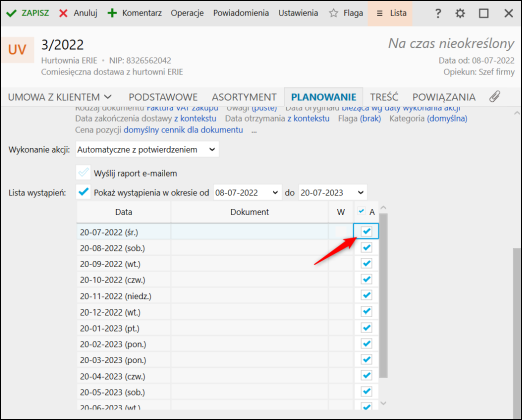
Task: Toggle A checkbox for 20-02-2023 row
Action: click(x=367, y=344)
